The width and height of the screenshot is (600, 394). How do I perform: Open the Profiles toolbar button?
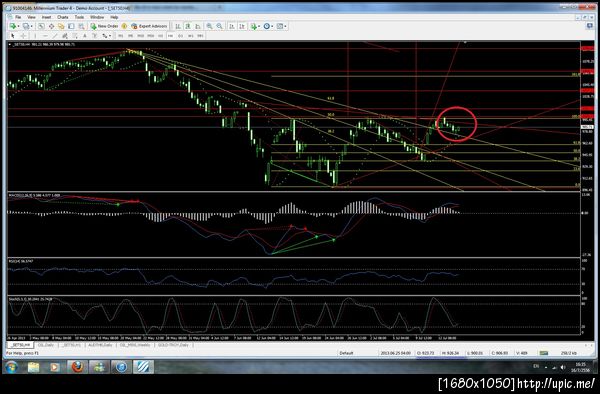pos(26,26)
